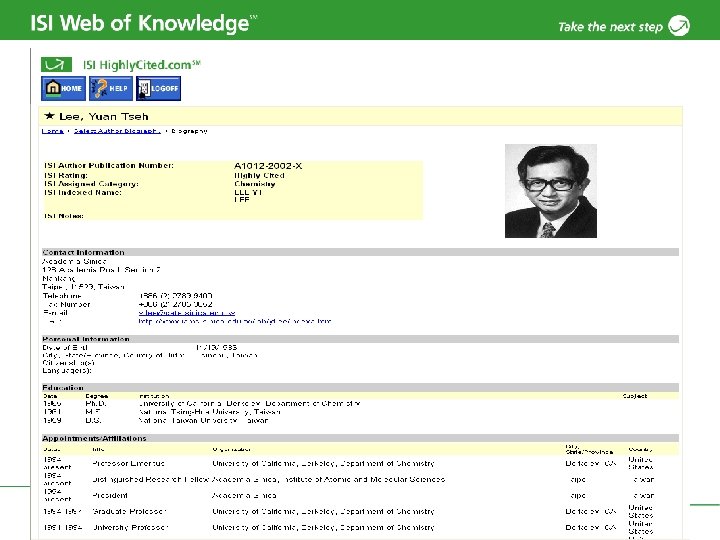The image size is (720, 540).
Task: Click the Education section header
Action: 360,388
